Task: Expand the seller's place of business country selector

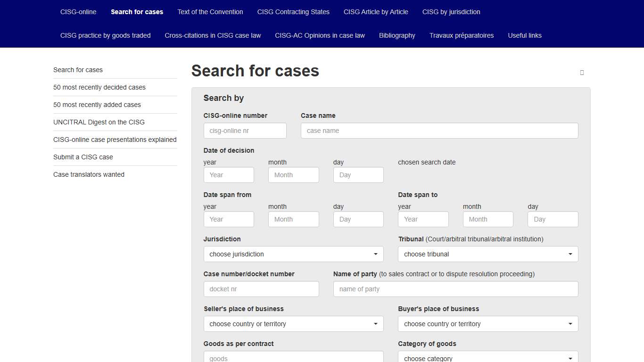Action: (x=293, y=324)
